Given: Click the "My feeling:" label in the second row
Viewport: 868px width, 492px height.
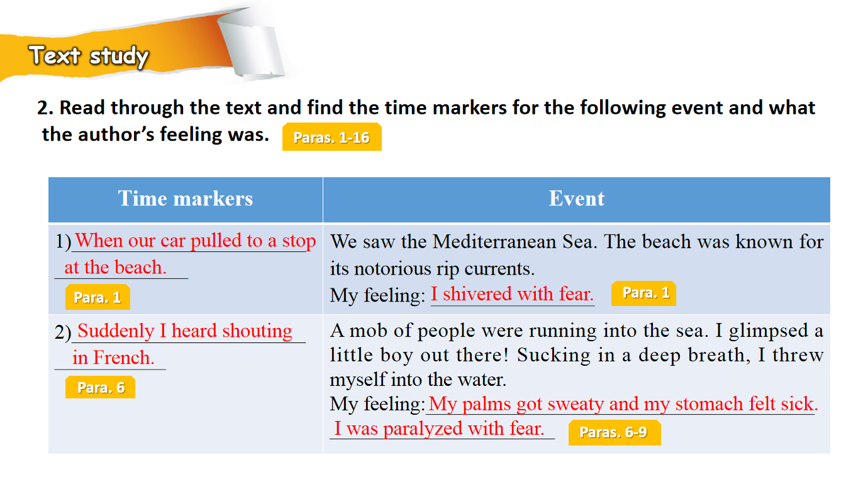Looking at the screenshot, I should [x=377, y=404].
